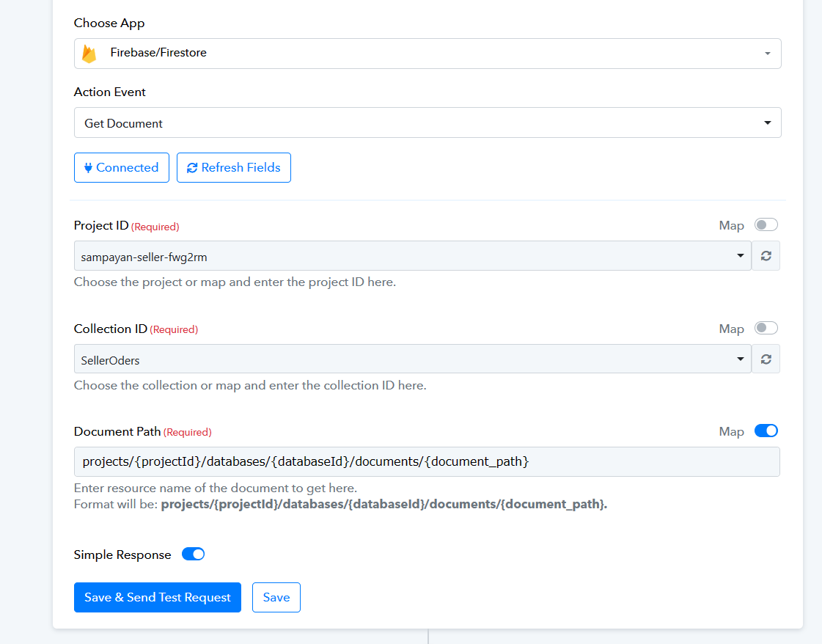Click the bold format hint projects/{projectId}/databases text

point(384,505)
